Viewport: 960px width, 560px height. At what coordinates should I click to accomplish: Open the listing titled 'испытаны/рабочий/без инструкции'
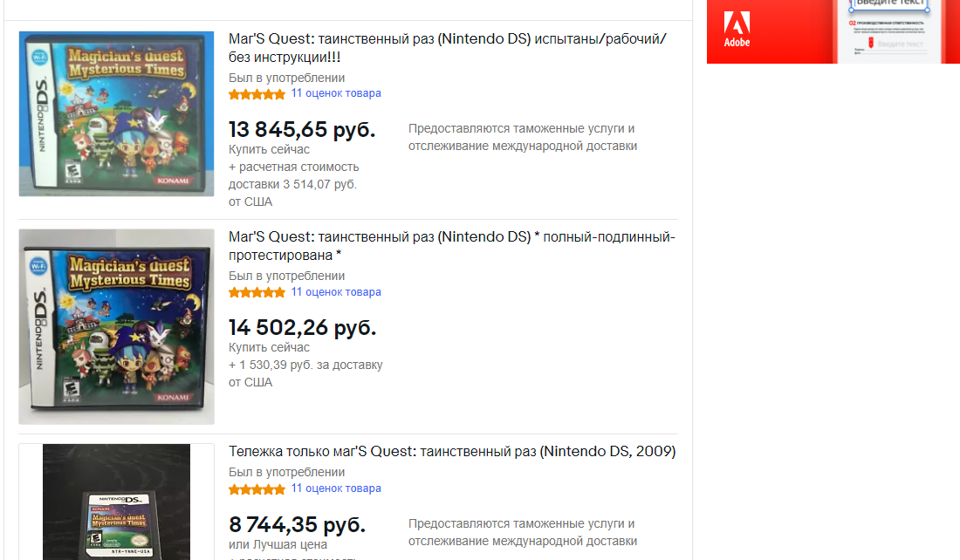pyautogui.click(x=448, y=48)
